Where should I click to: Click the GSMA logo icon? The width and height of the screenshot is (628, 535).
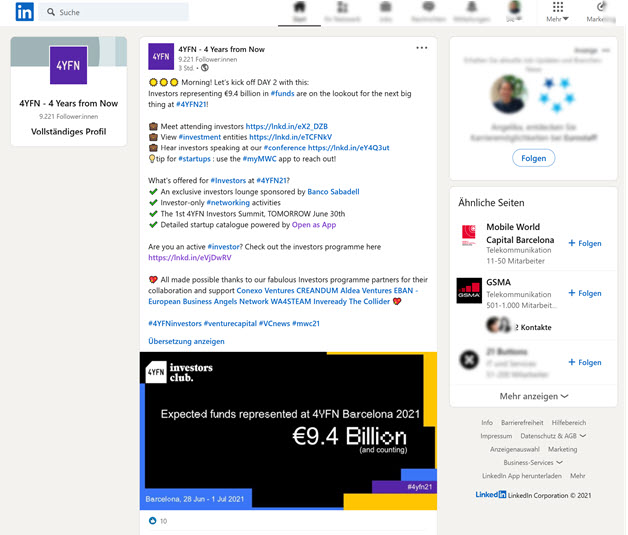tap(469, 291)
